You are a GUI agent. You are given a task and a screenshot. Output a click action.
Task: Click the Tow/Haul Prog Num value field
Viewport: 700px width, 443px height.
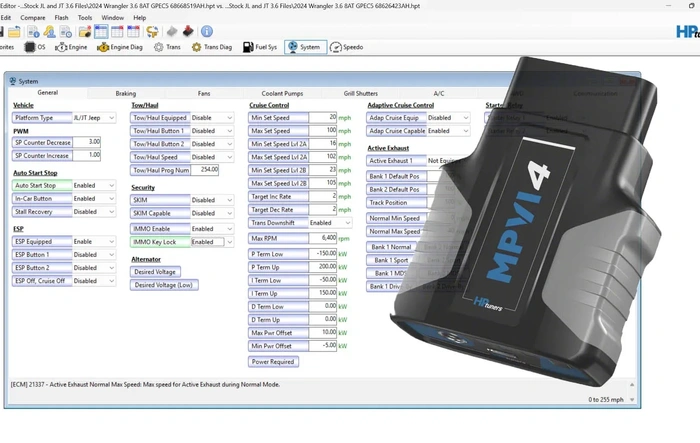click(204, 170)
